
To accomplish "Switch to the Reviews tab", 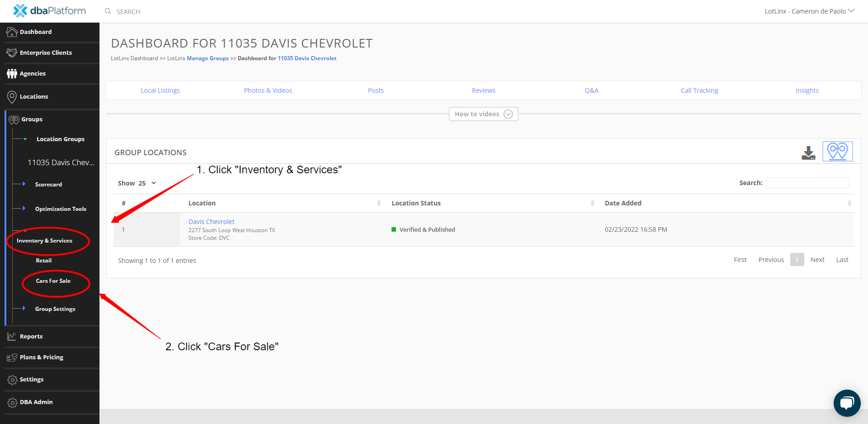I will [x=484, y=91].
